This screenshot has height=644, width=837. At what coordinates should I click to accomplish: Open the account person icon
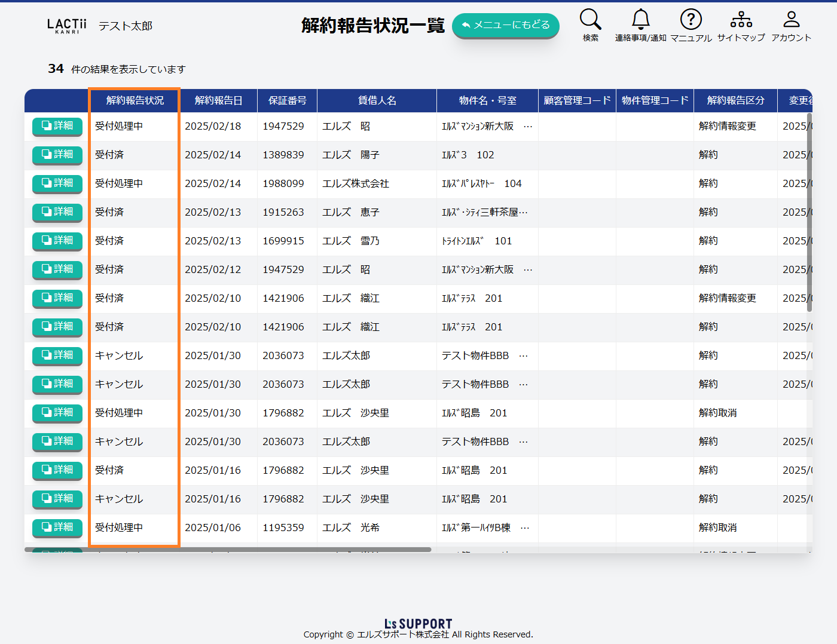(791, 20)
